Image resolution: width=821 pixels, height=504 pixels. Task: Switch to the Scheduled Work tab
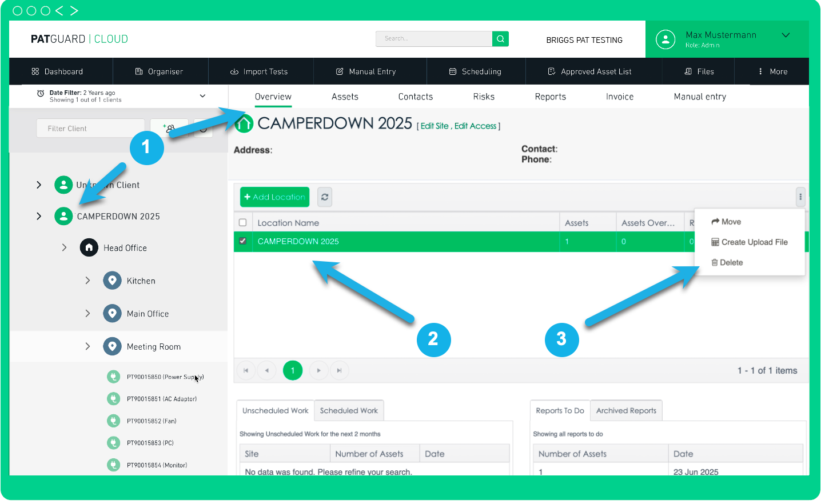click(349, 410)
